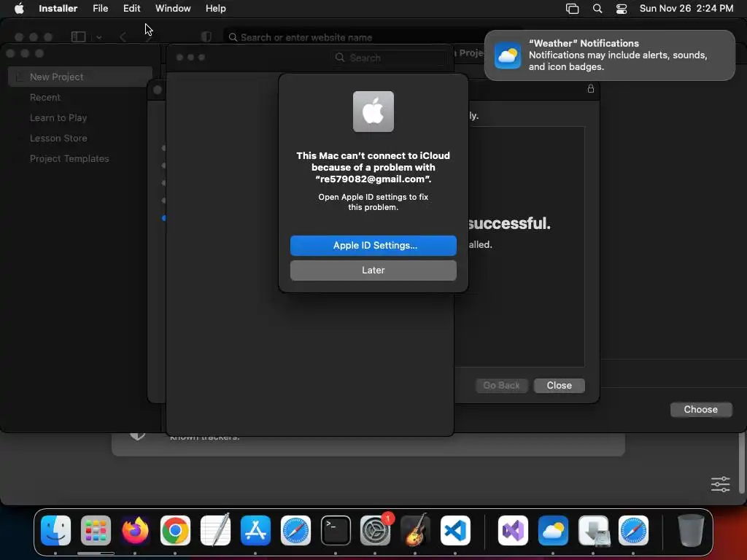Click the Apple ID Settings button

pyautogui.click(x=373, y=245)
